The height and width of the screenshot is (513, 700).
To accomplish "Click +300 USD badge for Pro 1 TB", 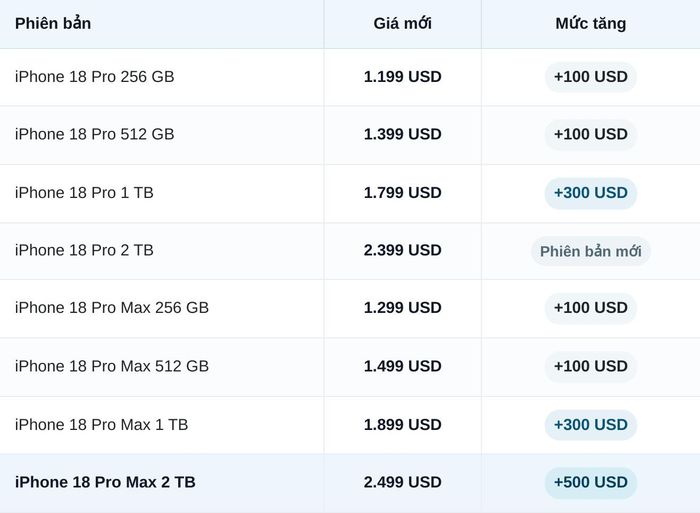I will (590, 193).
